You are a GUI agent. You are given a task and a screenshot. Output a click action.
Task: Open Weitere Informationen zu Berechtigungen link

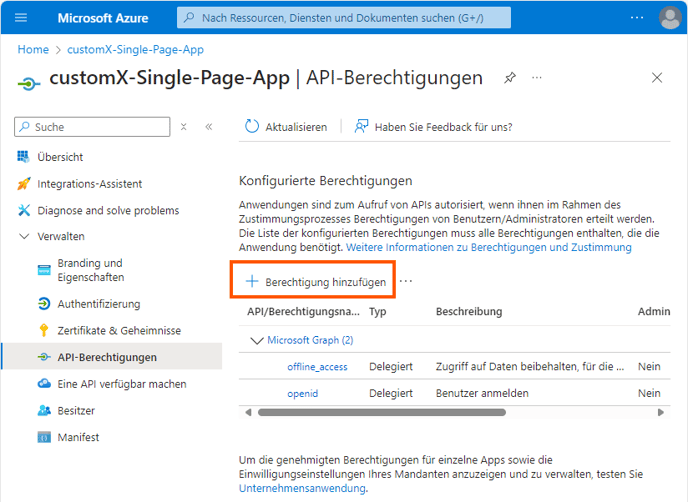[489, 247]
